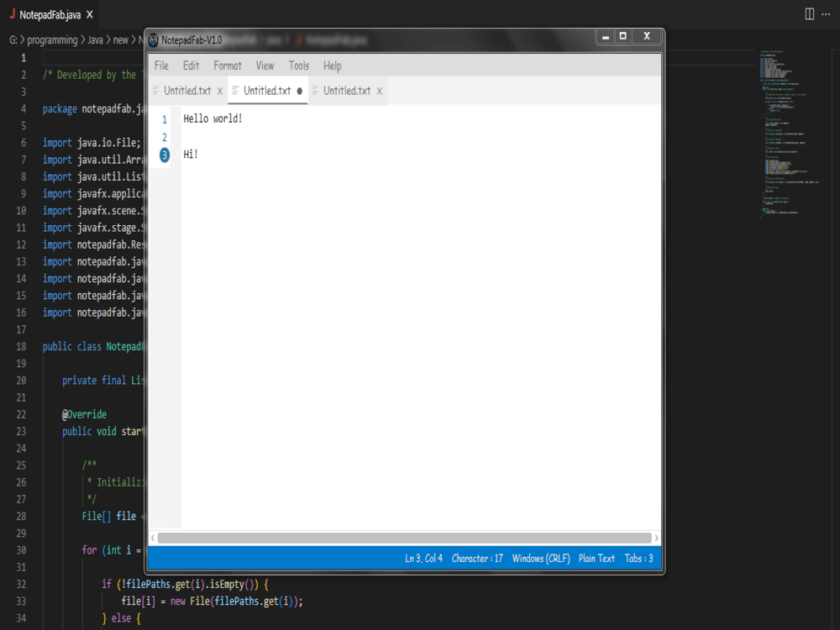Screen dimensions: 840x630
Task: Open the Format menu
Action: coord(226,65)
